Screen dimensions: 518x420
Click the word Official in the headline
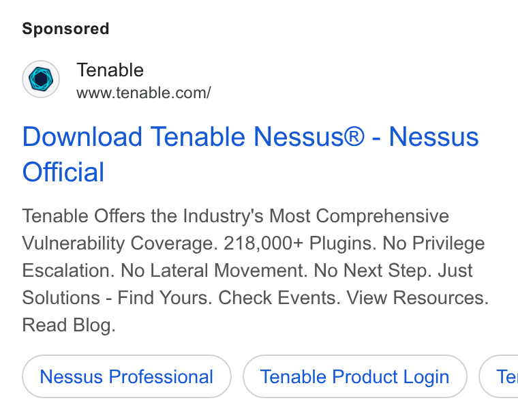63,172
